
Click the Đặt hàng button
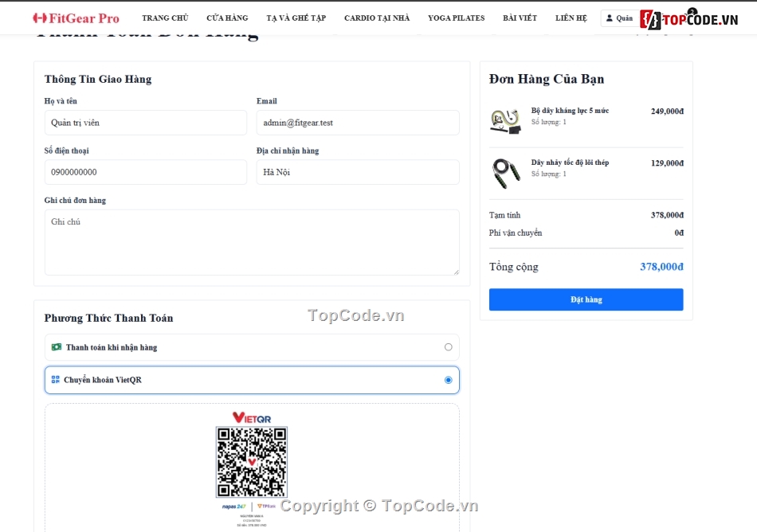pos(586,299)
